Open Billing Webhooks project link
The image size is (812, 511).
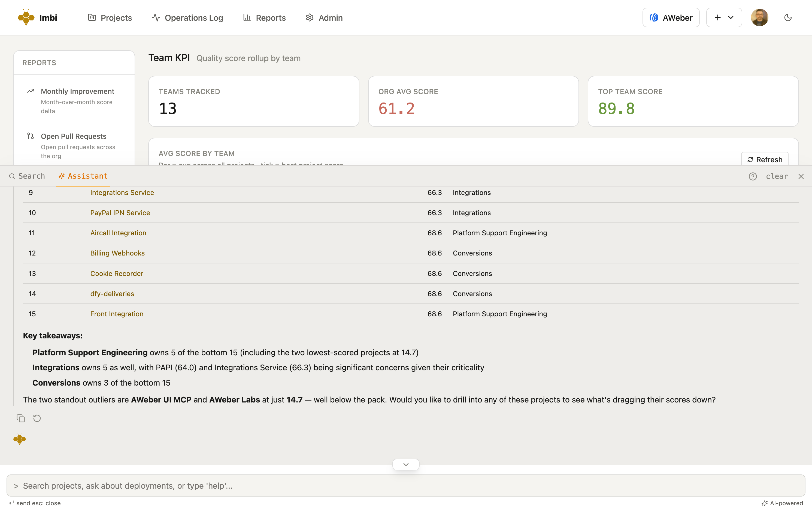[x=117, y=253]
